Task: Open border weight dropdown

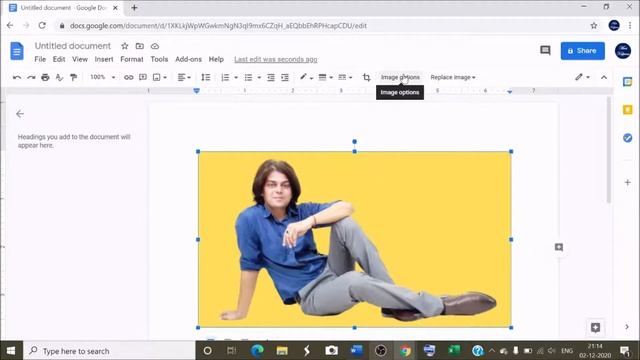Action: click(325, 77)
